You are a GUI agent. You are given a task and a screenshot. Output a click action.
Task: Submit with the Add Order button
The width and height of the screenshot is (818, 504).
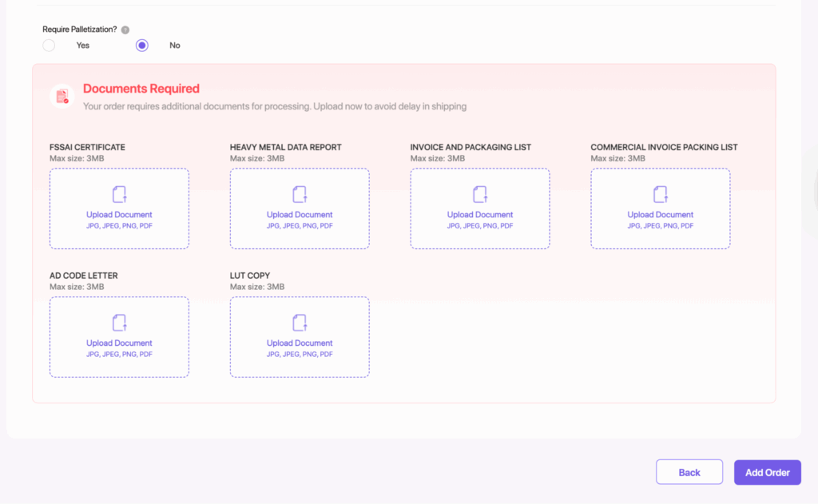767,472
